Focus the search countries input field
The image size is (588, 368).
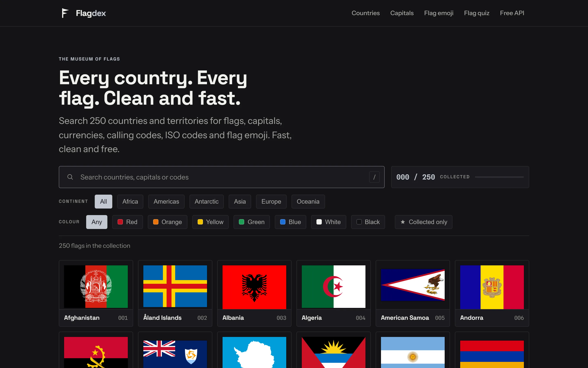(x=221, y=177)
